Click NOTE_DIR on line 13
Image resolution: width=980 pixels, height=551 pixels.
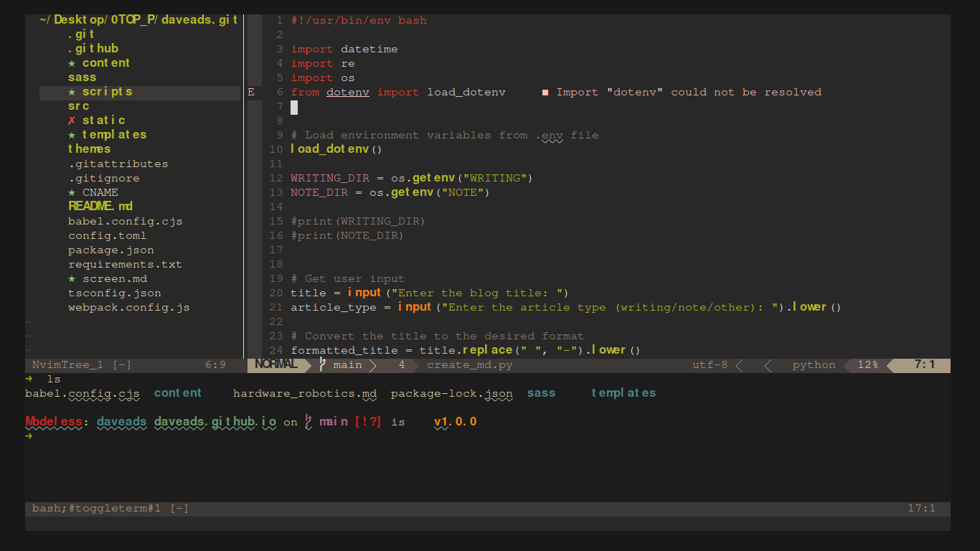319,192
